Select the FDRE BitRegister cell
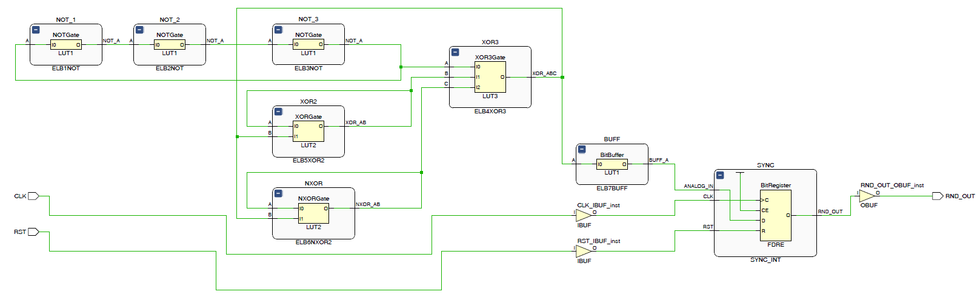This screenshot has height=297, width=980. pyautogui.click(x=776, y=216)
